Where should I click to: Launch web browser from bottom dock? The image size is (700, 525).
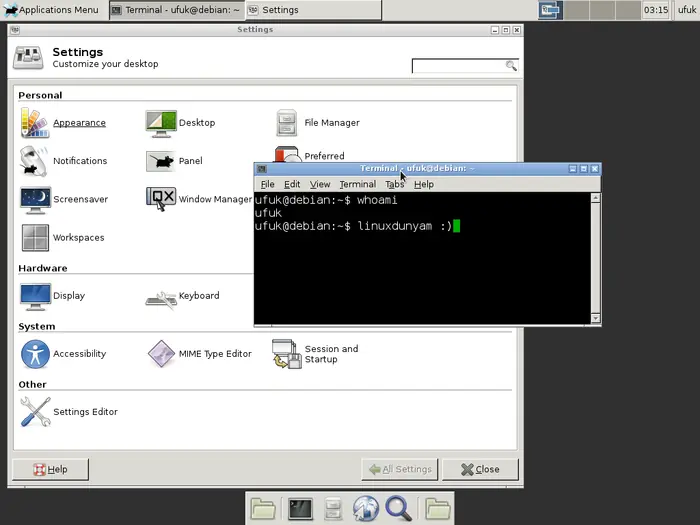(366, 508)
